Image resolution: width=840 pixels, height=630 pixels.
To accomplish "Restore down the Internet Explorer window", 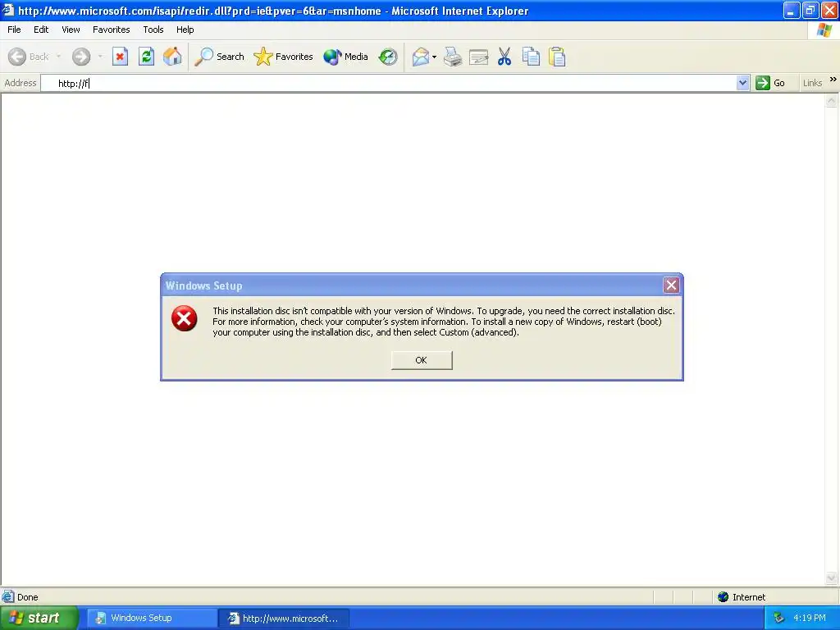I will tap(810, 10).
